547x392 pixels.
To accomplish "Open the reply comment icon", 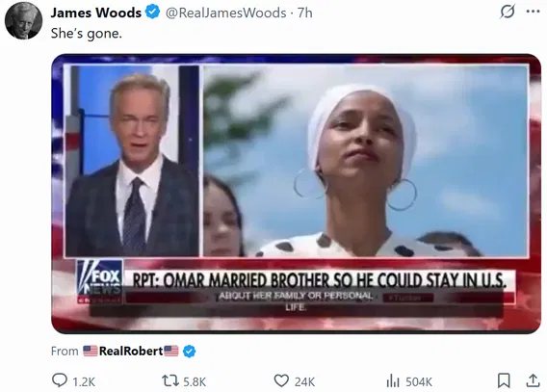I will click(60, 380).
